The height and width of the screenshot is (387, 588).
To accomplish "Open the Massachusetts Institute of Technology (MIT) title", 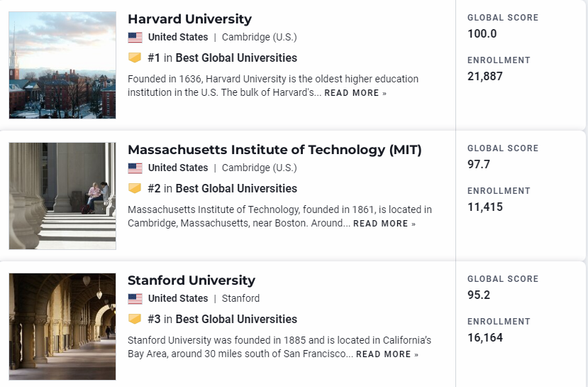I will 274,149.
